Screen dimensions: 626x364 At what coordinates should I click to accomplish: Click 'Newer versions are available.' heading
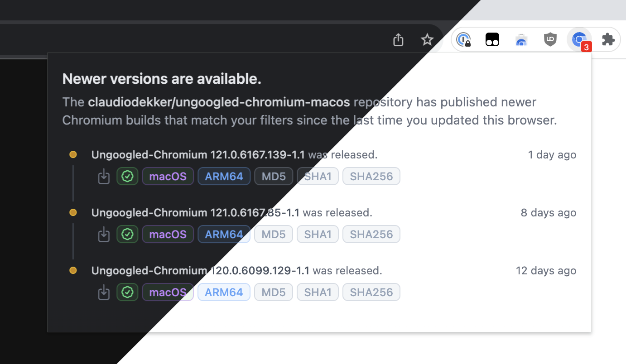pyautogui.click(x=162, y=79)
